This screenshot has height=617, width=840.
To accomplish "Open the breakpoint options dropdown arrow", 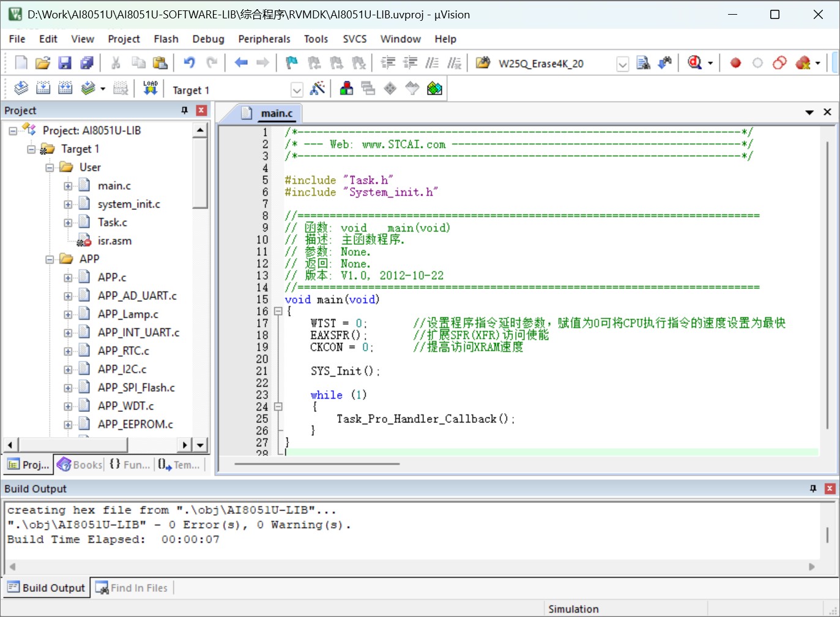I will (817, 63).
